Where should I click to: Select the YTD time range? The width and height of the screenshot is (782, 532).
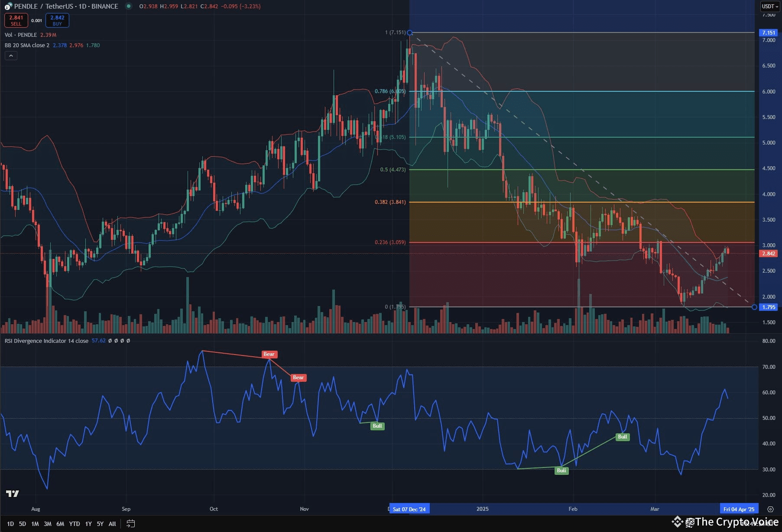coord(75,524)
